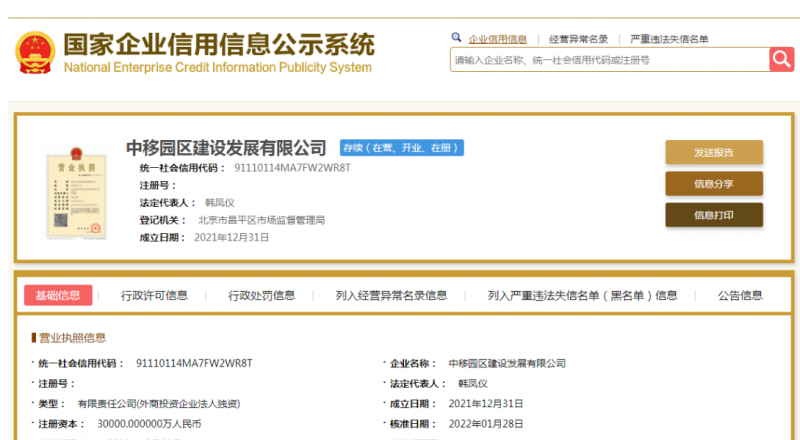Click the red magnifier search button

point(781,60)
